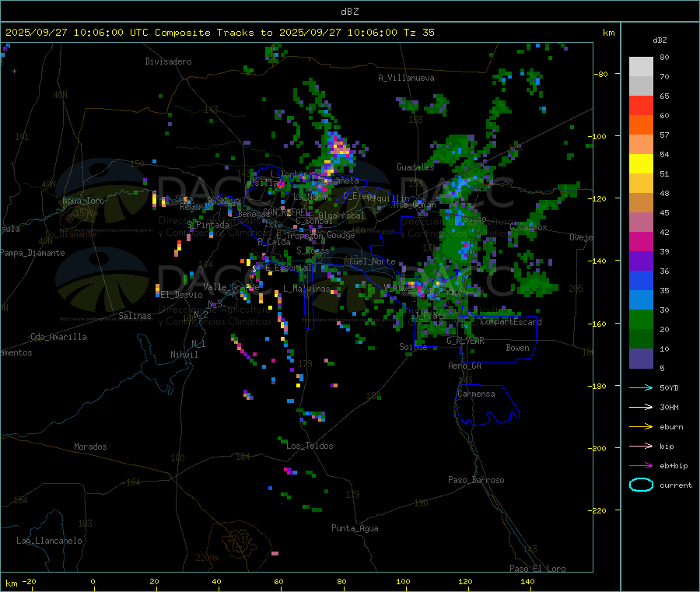Click the '30HM' legend label
The width and height of the screenshot is (700, 592).
pos(669,407)
